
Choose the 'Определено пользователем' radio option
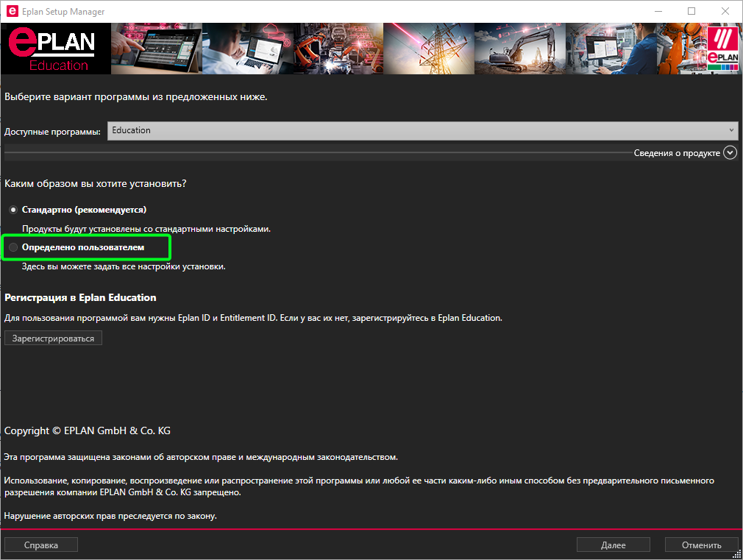click(x=13, y=247)
